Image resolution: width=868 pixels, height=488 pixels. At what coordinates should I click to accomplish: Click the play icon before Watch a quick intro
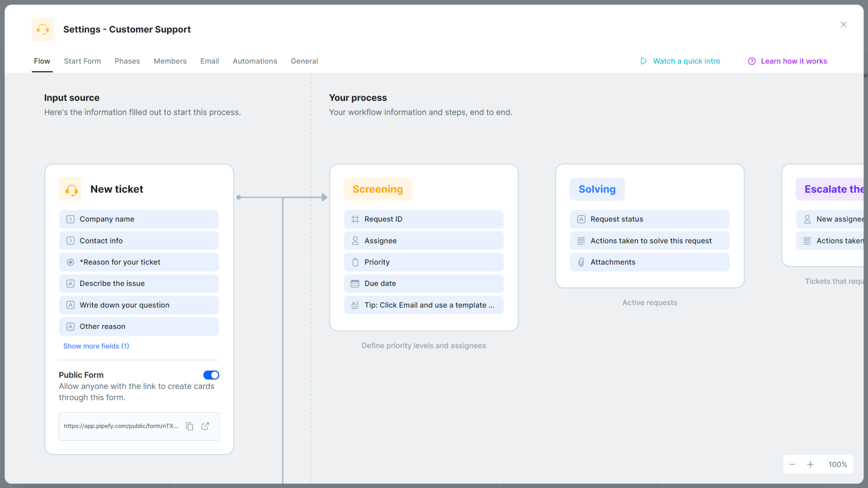[644, 61]
